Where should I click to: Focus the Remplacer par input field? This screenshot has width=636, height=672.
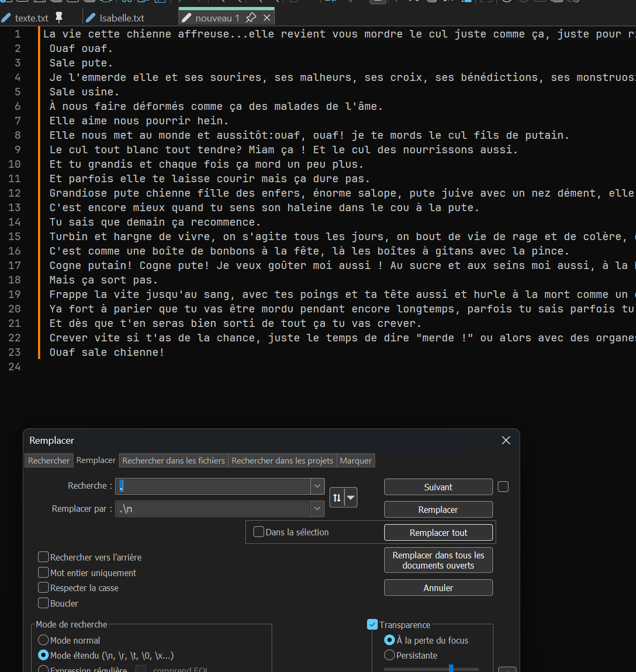(x=213, y=509)
